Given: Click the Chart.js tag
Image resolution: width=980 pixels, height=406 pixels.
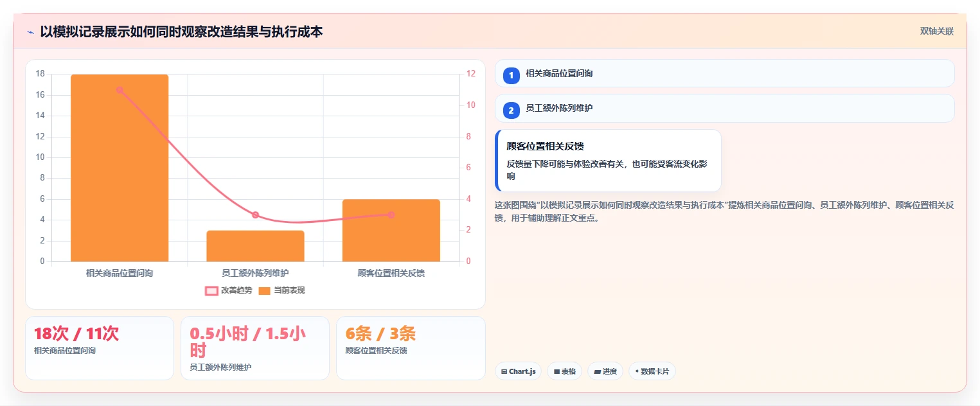Looking at the screenshot, I should pos(518,371).
